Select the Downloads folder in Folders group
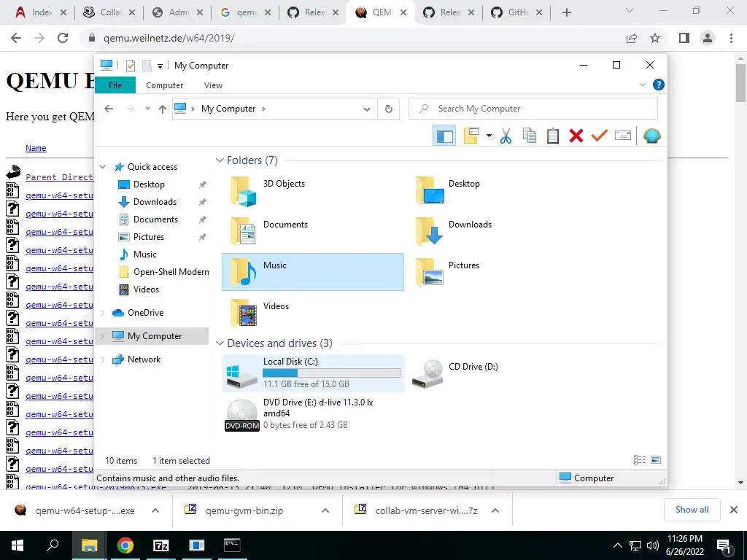This screenshot has width=747, height=560. [498, 231]
